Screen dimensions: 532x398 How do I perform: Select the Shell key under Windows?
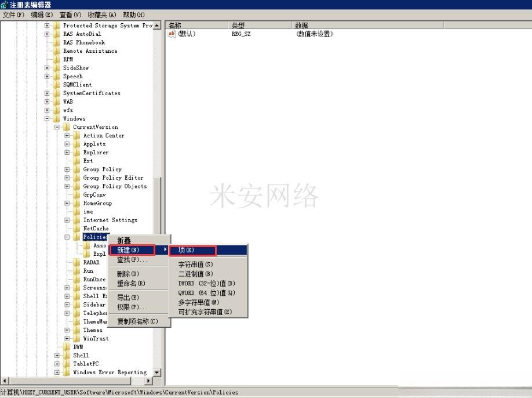point(81,355)
